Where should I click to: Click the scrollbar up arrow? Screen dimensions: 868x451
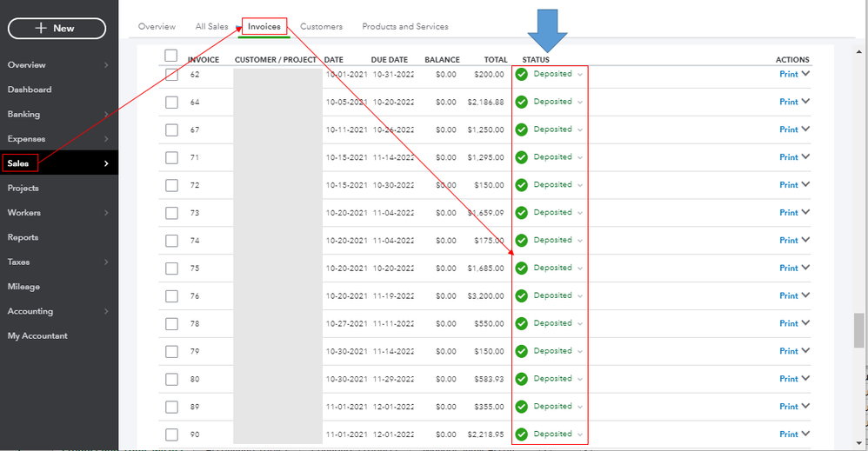(858, 52)
